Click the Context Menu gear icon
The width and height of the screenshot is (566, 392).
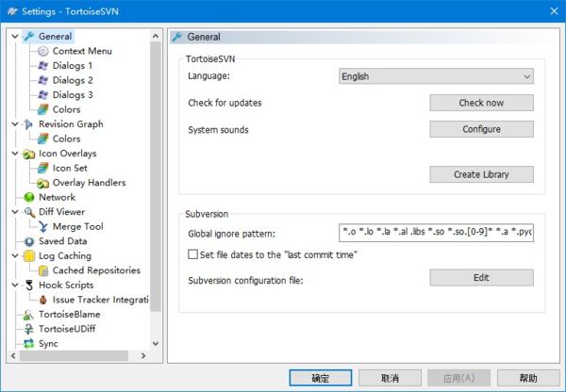coord(43,51)
